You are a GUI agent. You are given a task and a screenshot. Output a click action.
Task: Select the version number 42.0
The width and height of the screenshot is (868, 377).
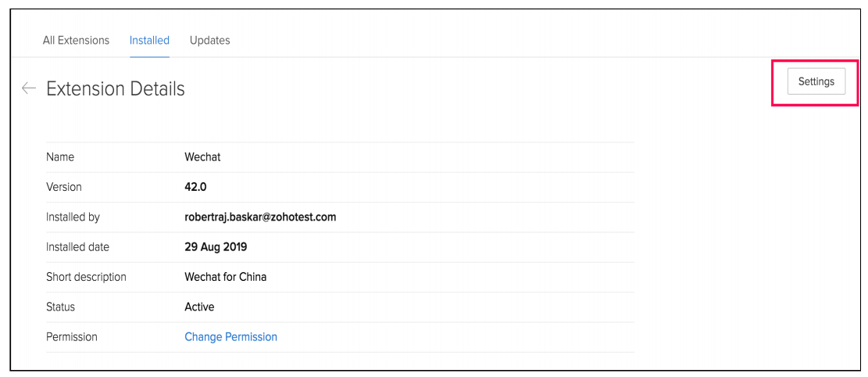click(x=195, y=187)
